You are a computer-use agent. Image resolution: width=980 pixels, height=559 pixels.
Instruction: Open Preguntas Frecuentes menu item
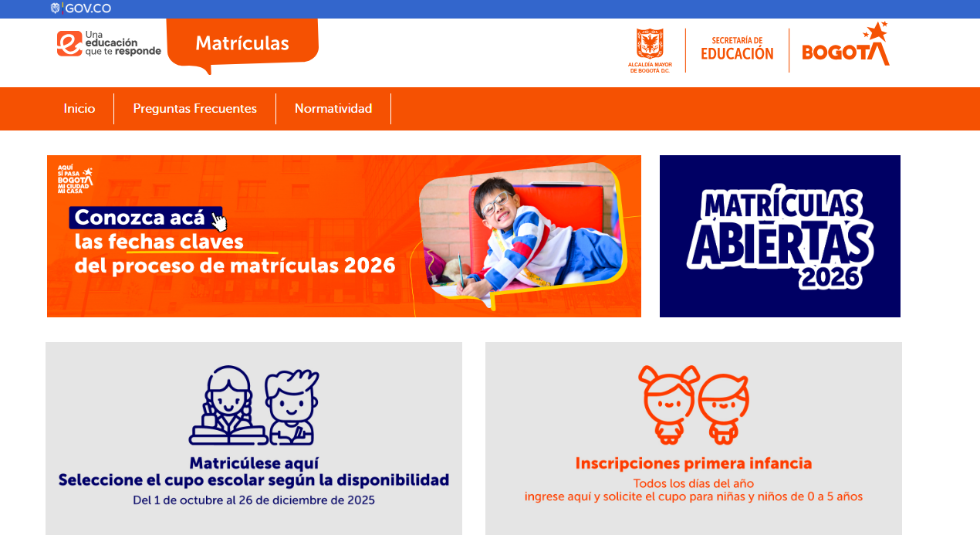195,109
